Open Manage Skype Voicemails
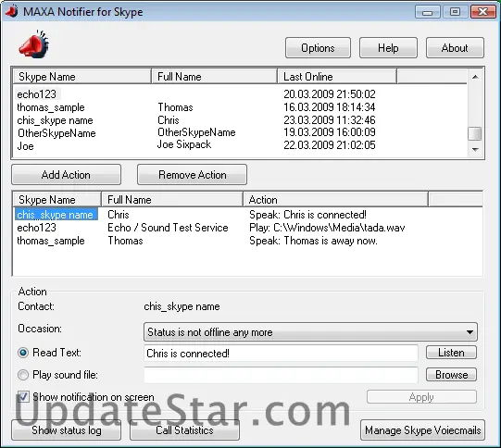The image size is (501, 448). (422, 430)
